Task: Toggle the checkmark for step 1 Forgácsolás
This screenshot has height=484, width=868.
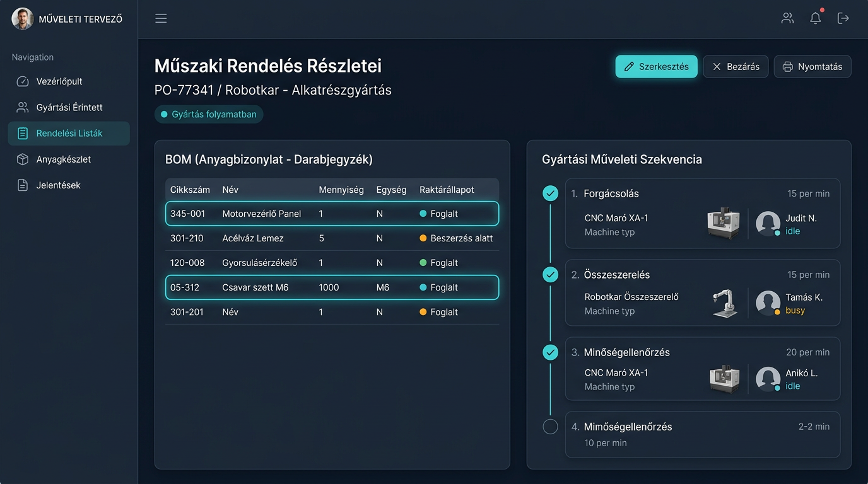Action: [551, 193]
